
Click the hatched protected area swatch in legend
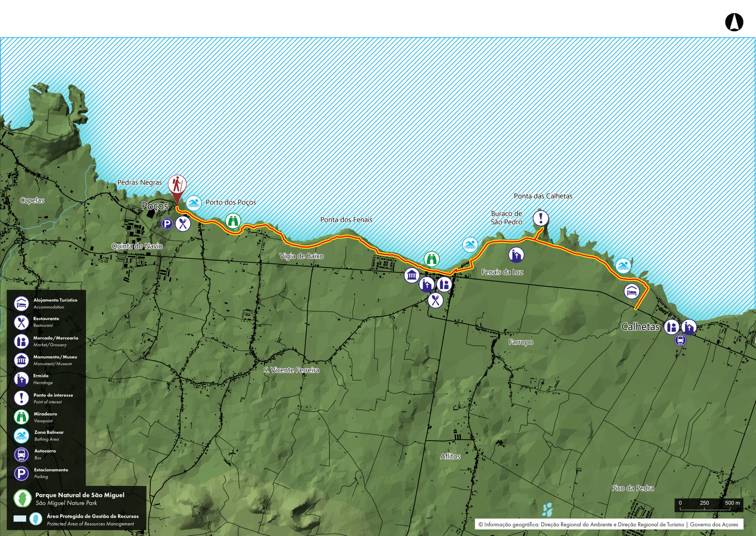coord(20,519)
